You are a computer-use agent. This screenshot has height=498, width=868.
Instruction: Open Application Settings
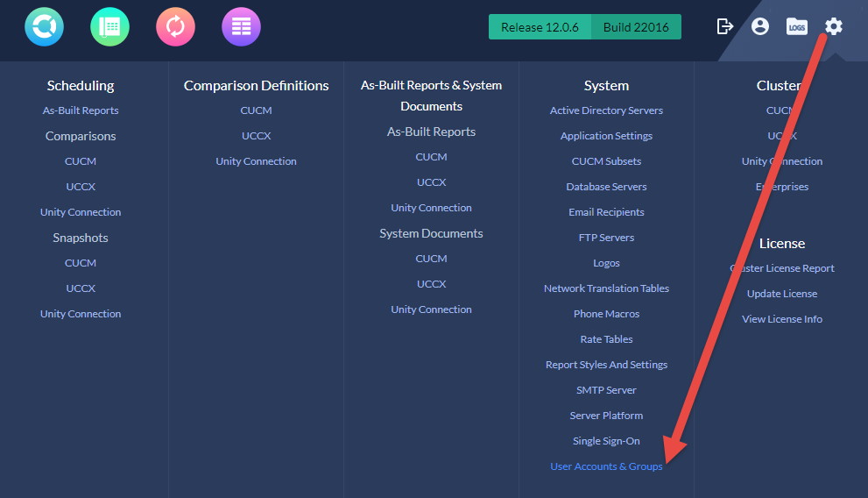tap(606, 136)
